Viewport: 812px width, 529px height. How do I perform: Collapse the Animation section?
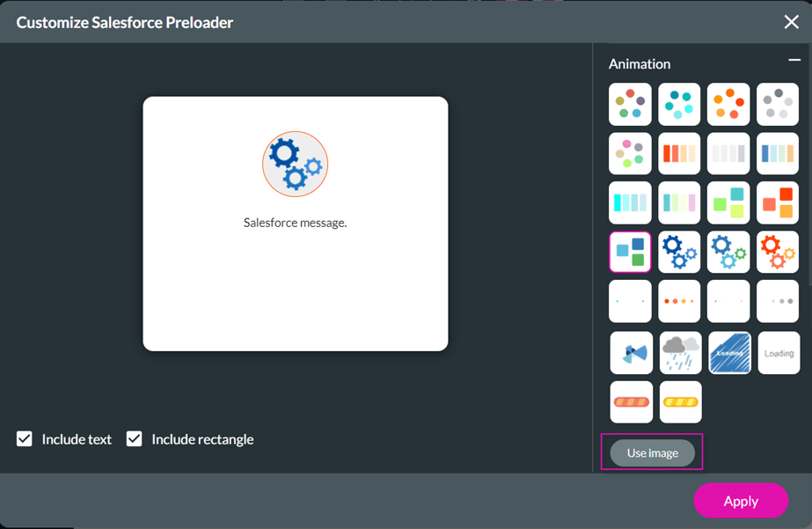point(794,61)
